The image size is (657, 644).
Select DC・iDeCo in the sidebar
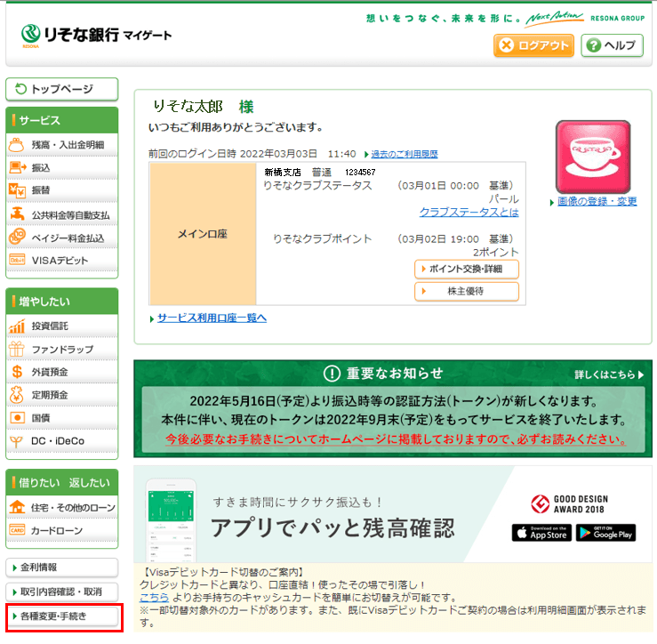click(x=62, y=441)
